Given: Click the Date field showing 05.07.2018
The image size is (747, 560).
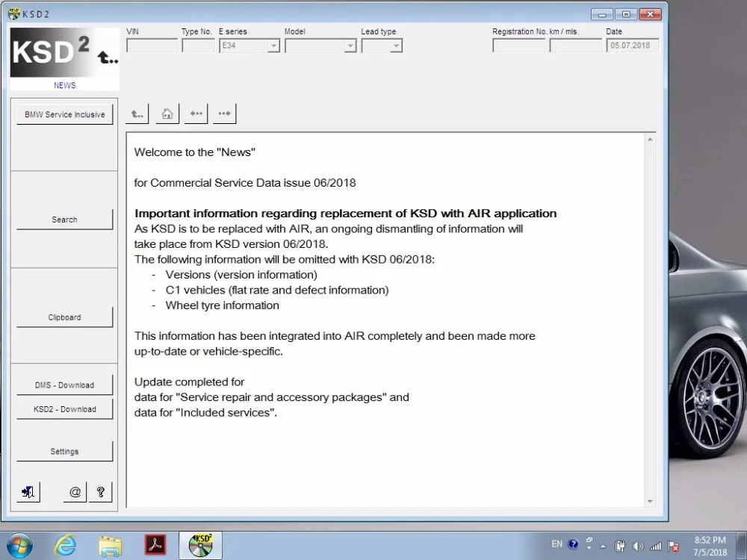Looking at the screenshot, I should 633,46.
